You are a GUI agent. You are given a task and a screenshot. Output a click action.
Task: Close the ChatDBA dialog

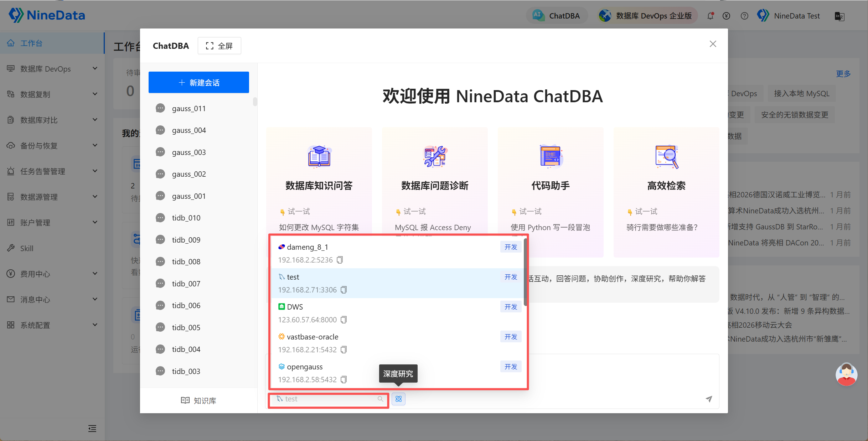pos(713,44)
